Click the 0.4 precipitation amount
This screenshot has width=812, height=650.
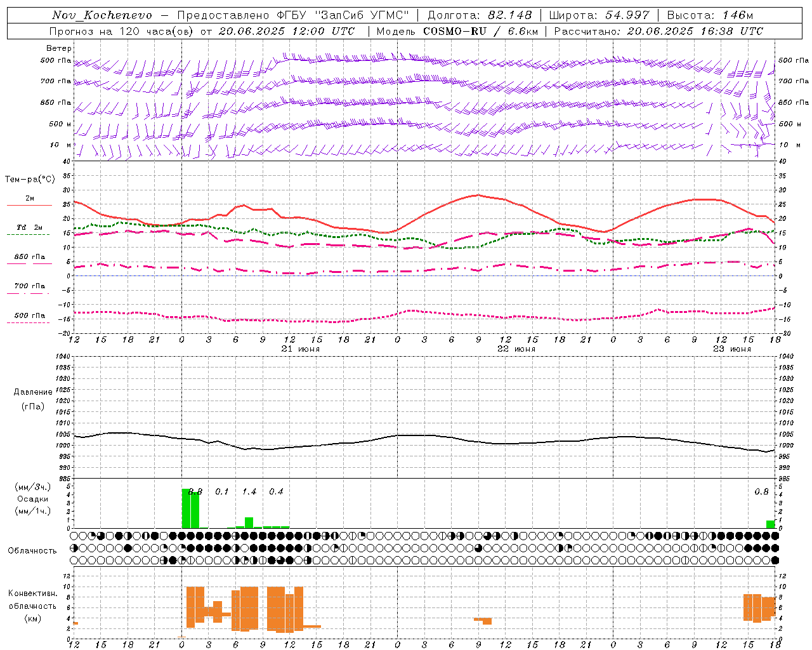(x=276, y=492)
